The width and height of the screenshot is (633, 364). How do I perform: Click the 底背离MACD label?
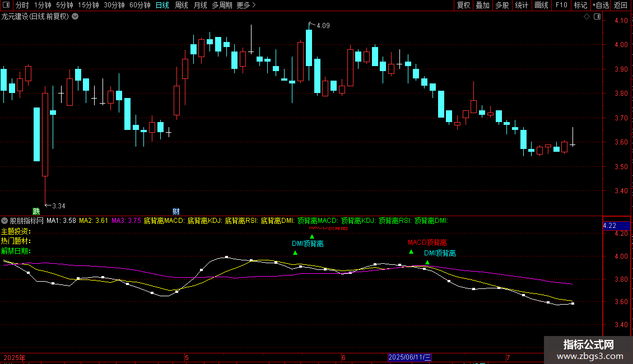tap(164, 221)
